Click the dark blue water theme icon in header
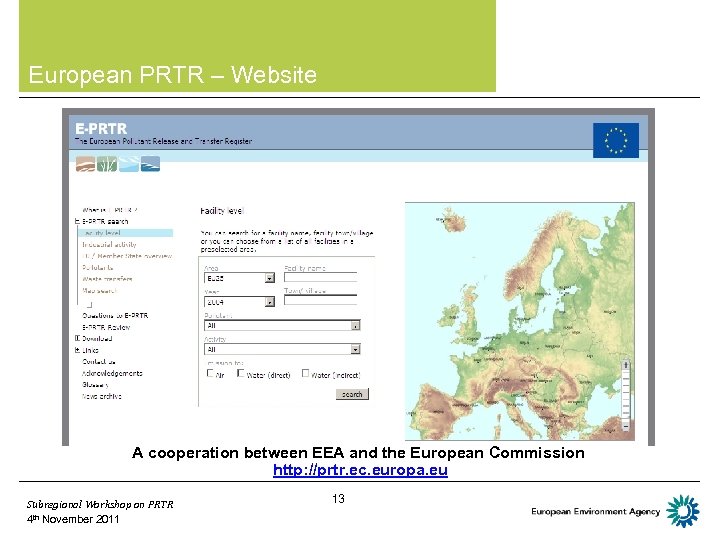720x540 pixels. [150, 164]
